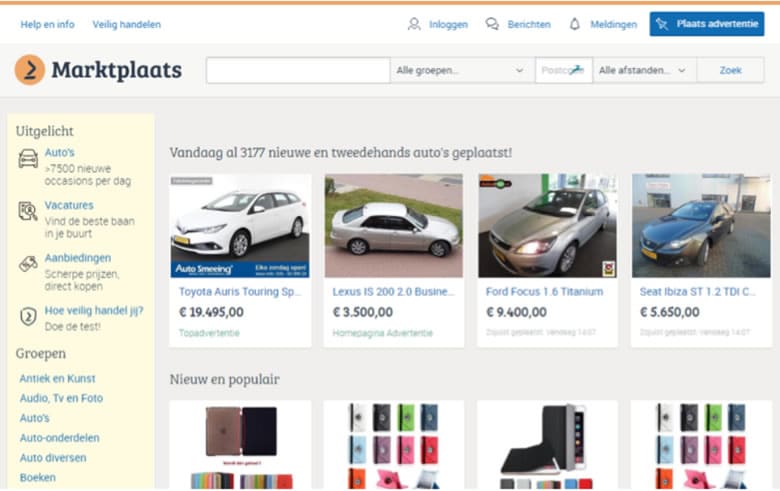780x491 pixels.
Task: Click the Inloggen user profile icon
Action: pos(414,24)
